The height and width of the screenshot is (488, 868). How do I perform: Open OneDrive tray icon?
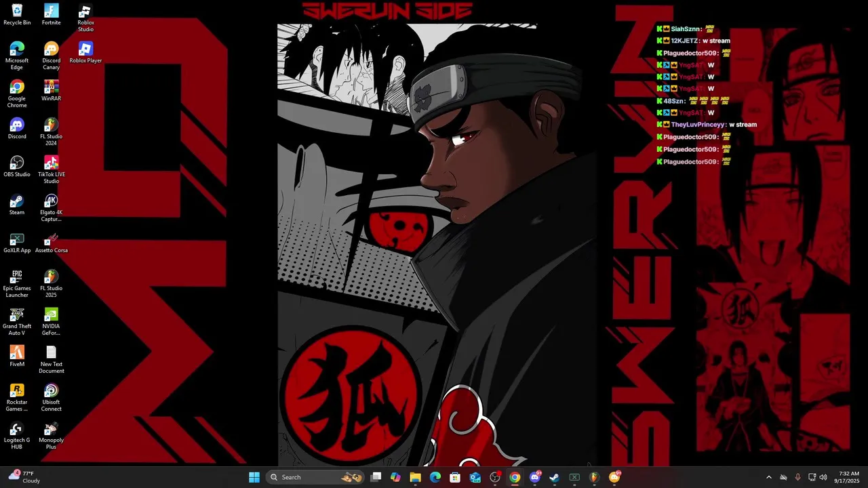pyautogui.click(x=783, y=477)
